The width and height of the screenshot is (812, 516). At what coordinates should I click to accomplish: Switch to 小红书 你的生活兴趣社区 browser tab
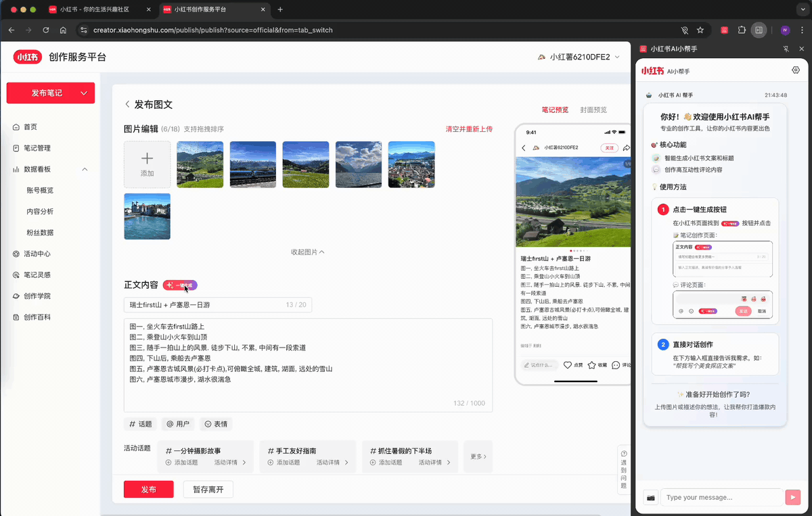pos(99,9)
